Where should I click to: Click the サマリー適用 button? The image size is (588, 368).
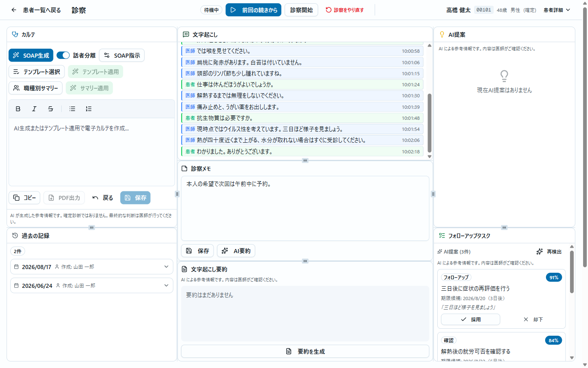coord(89,88)
